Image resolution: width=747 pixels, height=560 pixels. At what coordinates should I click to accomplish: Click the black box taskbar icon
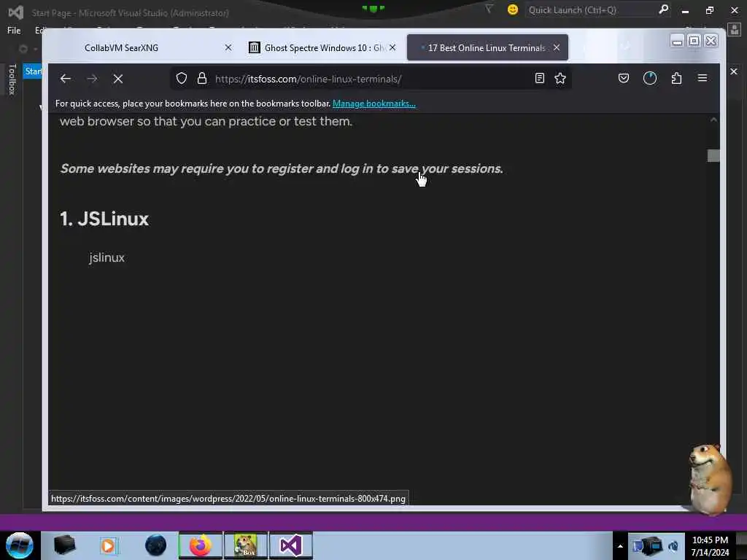point(65,545)
